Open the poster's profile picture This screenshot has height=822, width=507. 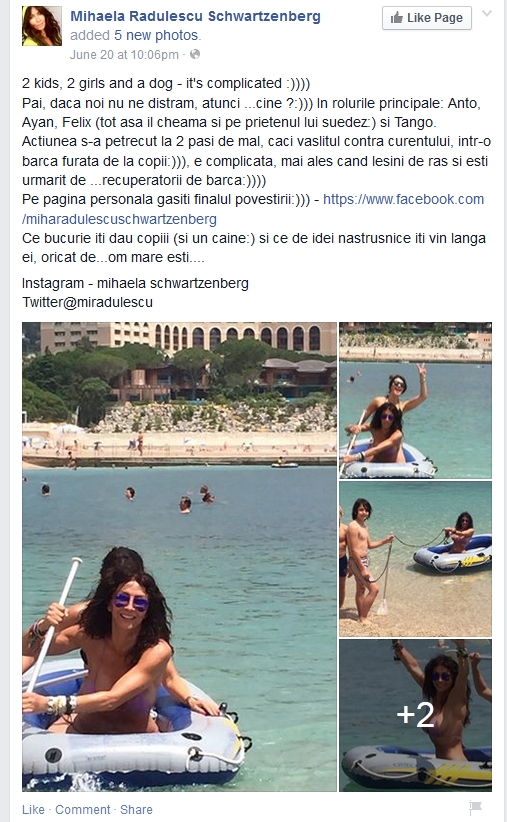click(41, 26)
